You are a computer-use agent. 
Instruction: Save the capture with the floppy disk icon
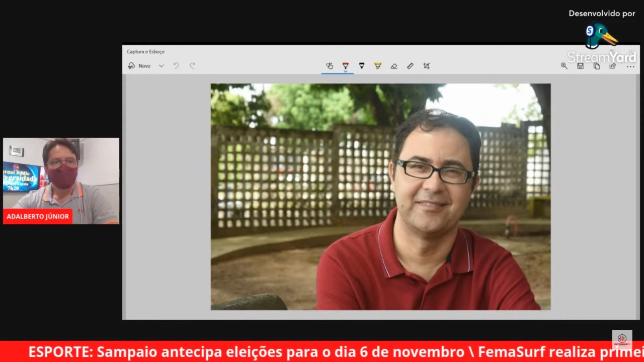pyautogui.click(x=580, y=66)
